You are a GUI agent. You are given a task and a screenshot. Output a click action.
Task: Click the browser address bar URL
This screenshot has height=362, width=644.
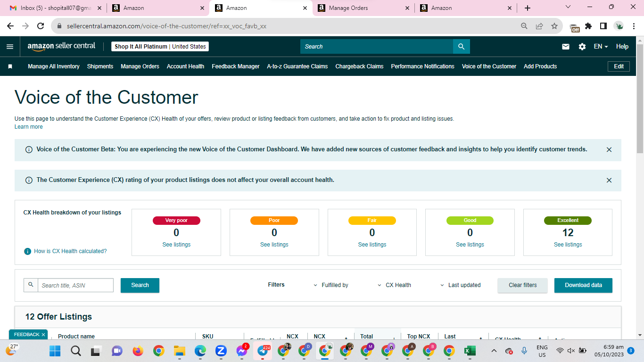[166, 26]
